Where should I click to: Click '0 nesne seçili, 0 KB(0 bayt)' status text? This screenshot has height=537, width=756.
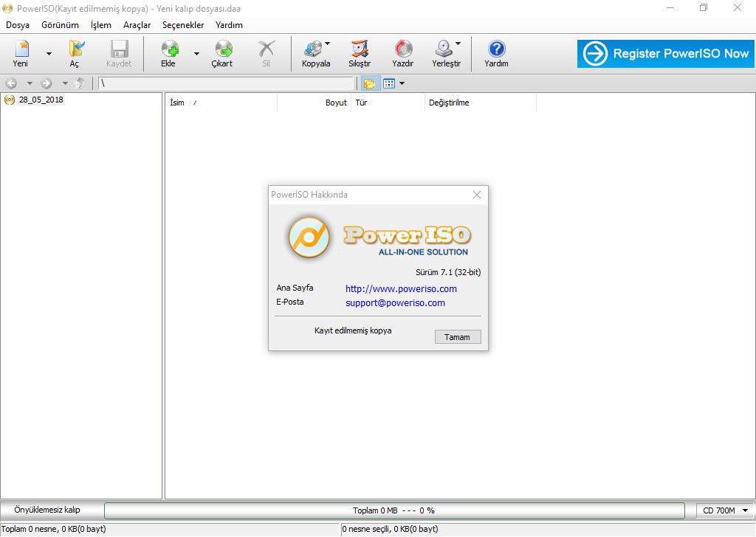(390, 529)
